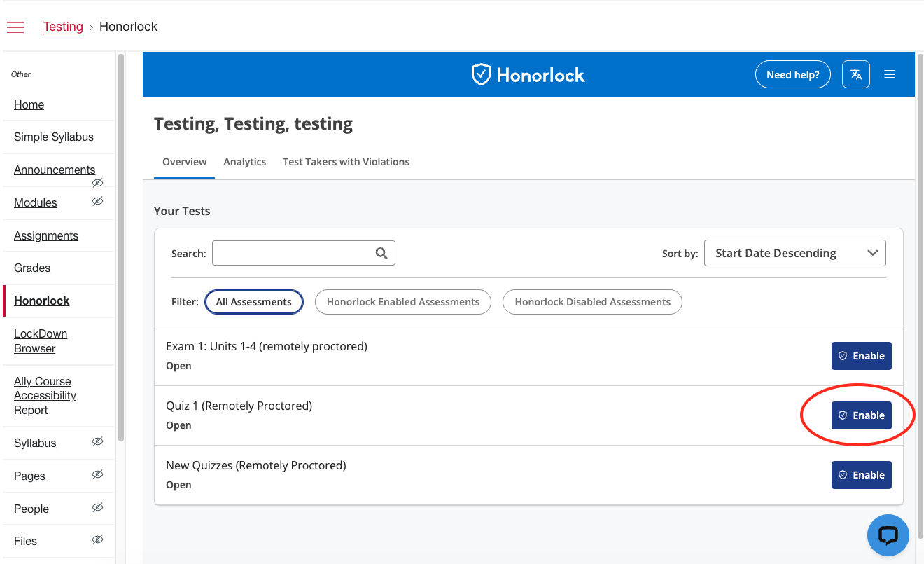
Task: Enable Honorlock for Exam 1: Units 1-4
Action: pos(861,356)
